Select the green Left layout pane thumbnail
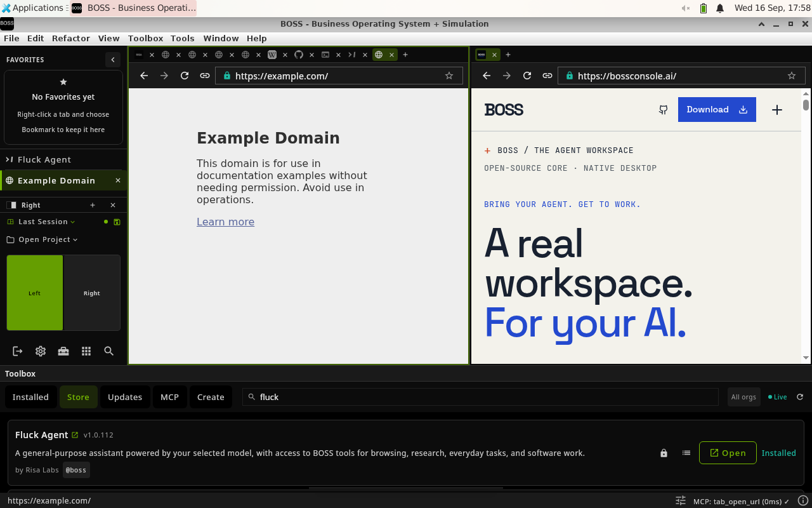The image size is (812, 508). 35,293
